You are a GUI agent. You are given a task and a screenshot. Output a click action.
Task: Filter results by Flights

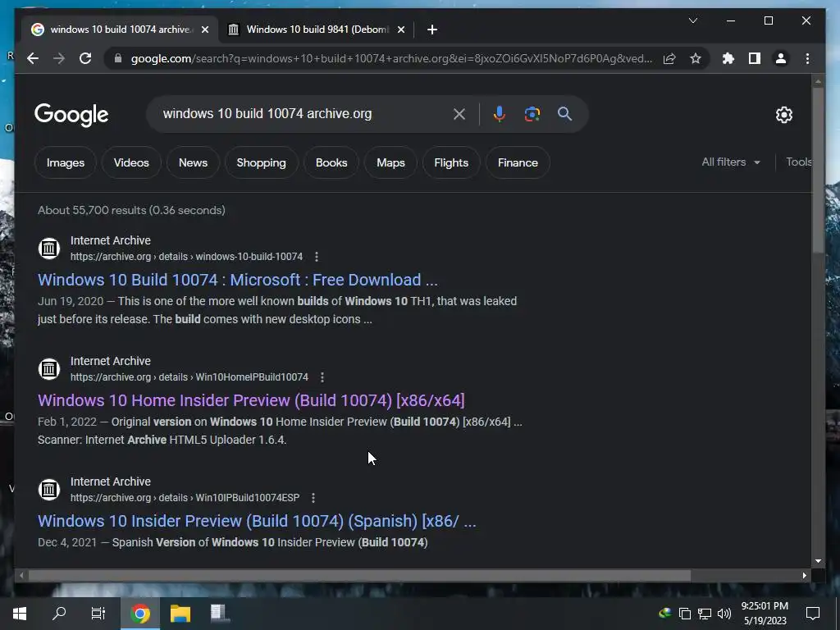click(x=451, y=162)
